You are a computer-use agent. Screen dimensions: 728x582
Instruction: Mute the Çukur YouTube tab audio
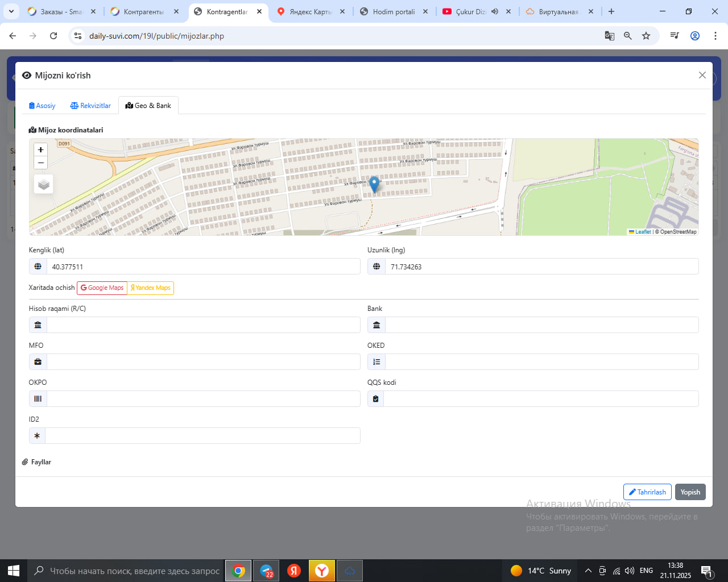point(495,11)
